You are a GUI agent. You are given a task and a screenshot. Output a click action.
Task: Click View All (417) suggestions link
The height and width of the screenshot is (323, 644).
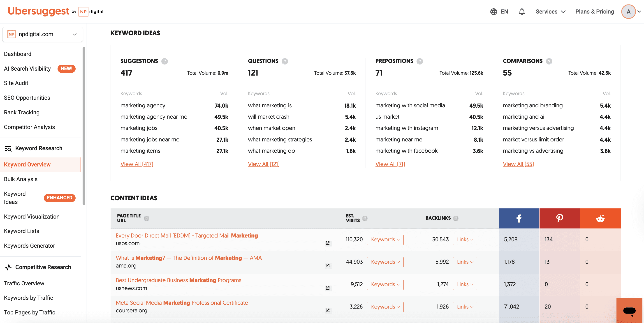137,164
